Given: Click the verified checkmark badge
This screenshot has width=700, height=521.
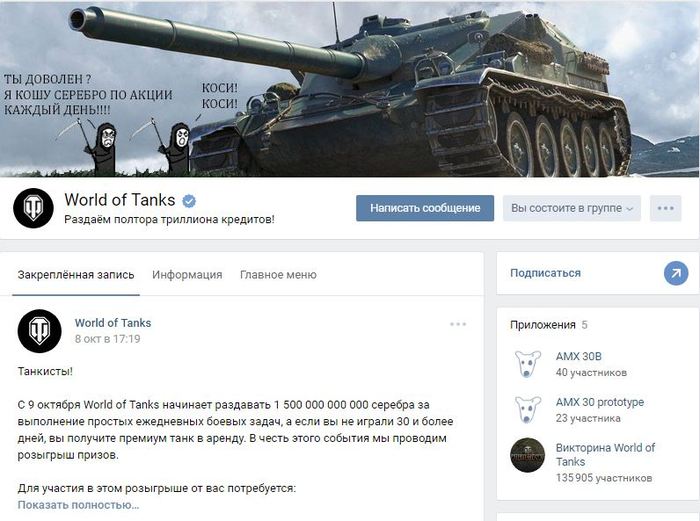Looking at the screenshot, I should (x=188, y=199).
